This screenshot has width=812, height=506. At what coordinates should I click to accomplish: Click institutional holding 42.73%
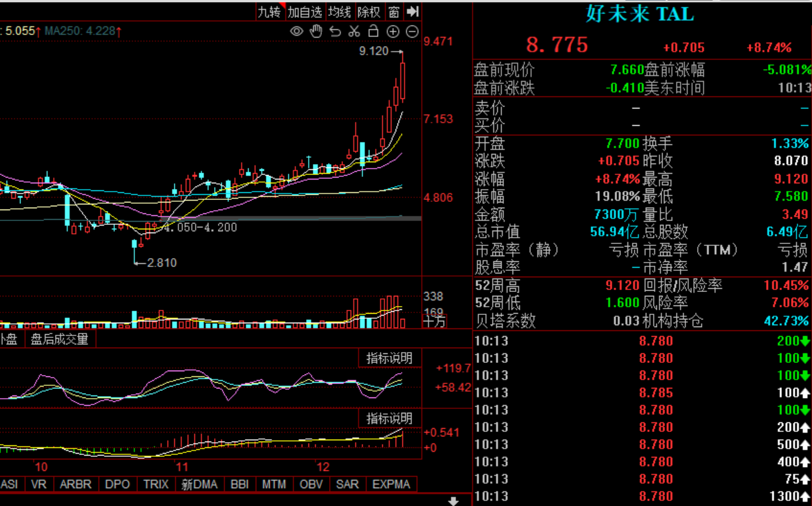pyautogui.click(x=786, y=320)
